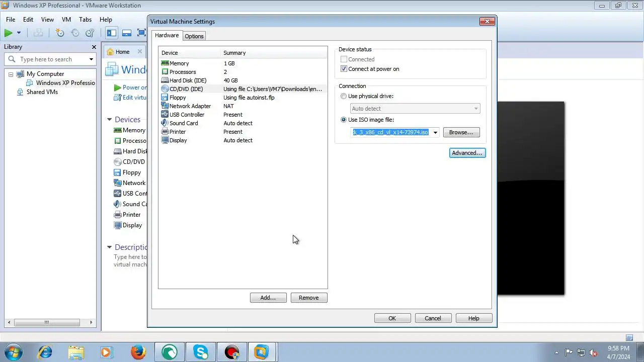Open the View menu
Image resolution: width=644 pixels, height=362 pixels.
(x=47, y=20)
